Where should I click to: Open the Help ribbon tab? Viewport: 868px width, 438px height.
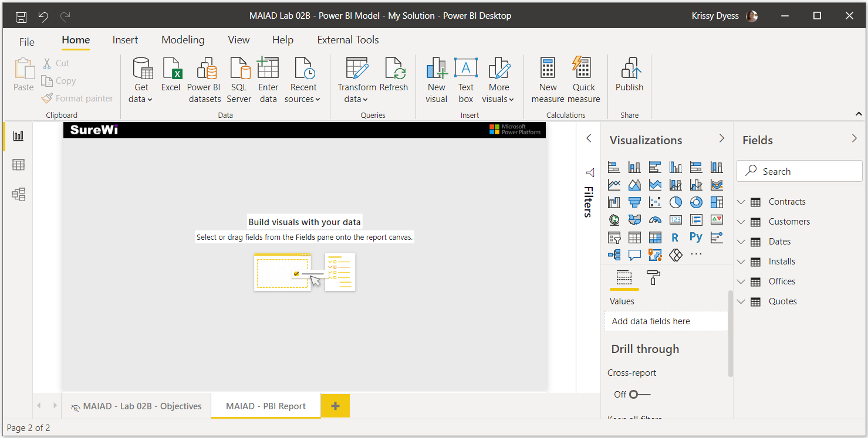point(283,40)
